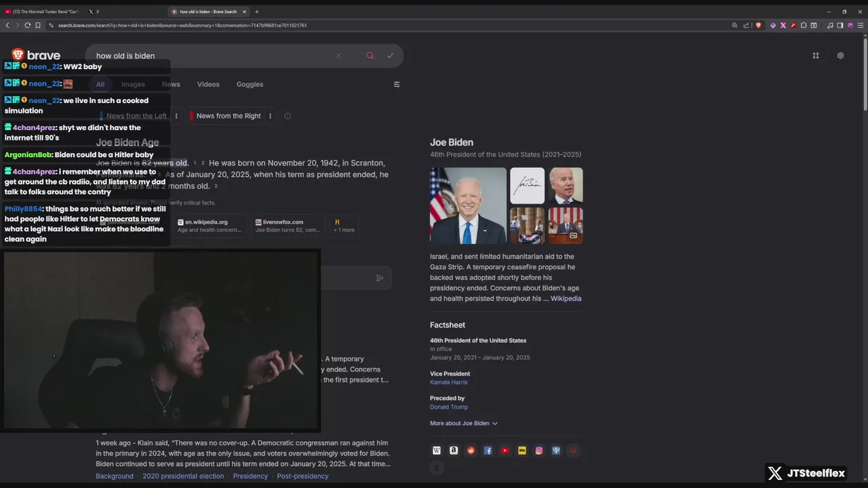This screenshot has width=868, height=488.
Task: Select the Goggles search tab
Action: tap(250, 84)
